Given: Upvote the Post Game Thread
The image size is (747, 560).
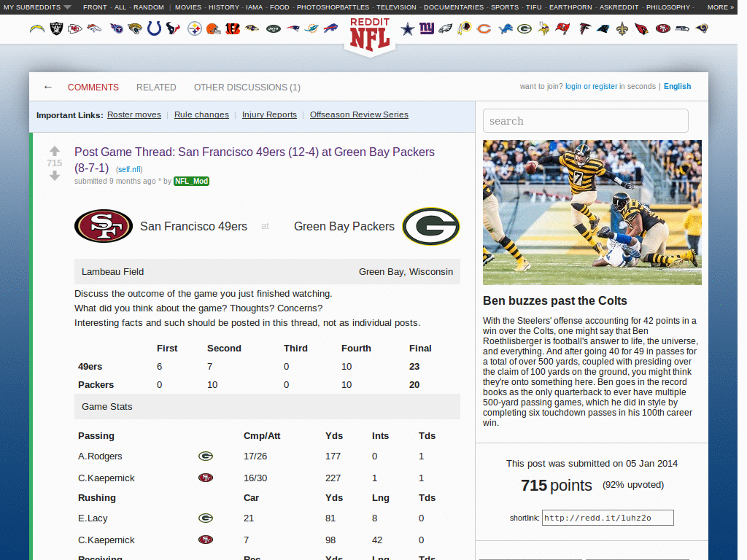Looking at the screenshot, I should (55, 151).
